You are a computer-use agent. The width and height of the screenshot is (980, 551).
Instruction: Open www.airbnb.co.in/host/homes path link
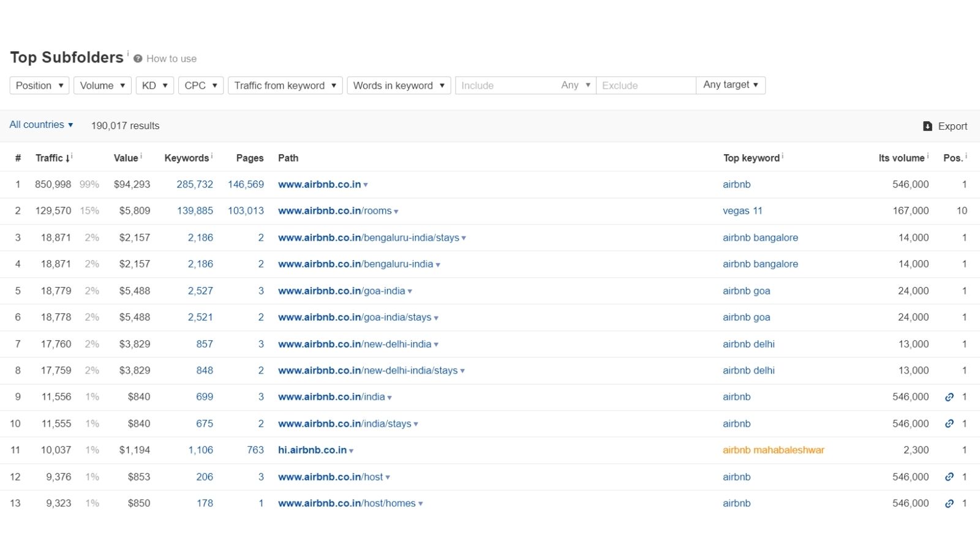point(347,503)
